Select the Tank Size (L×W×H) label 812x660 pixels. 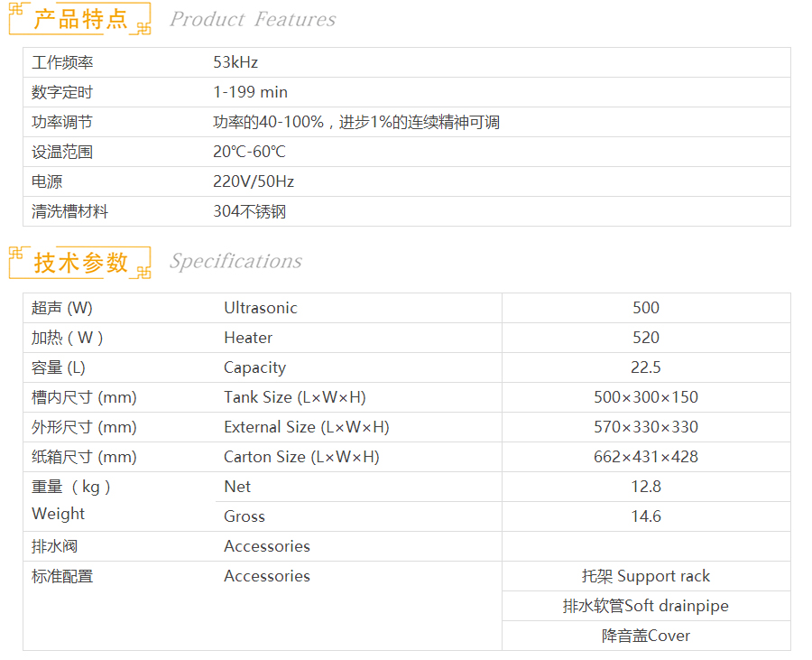(294, 397)
